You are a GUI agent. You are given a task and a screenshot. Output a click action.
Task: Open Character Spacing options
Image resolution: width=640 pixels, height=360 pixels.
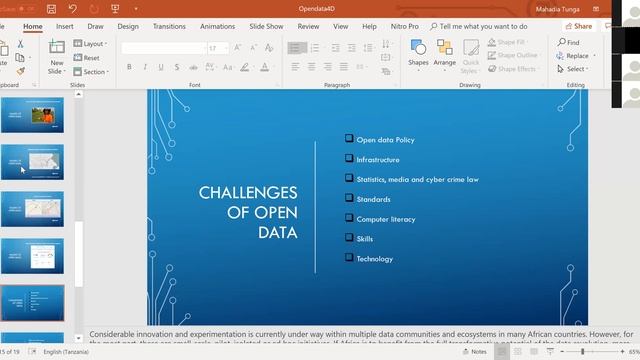(210, 67)
